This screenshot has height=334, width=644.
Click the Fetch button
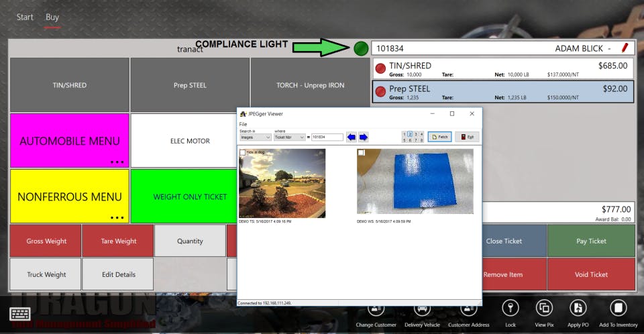[439, 137]
